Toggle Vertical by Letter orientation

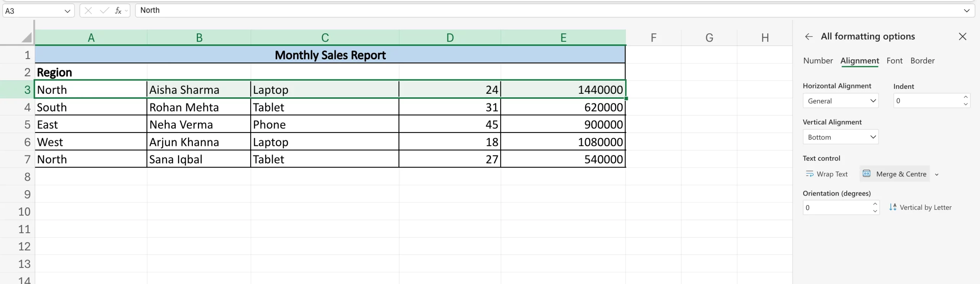(x=920, y=207)
